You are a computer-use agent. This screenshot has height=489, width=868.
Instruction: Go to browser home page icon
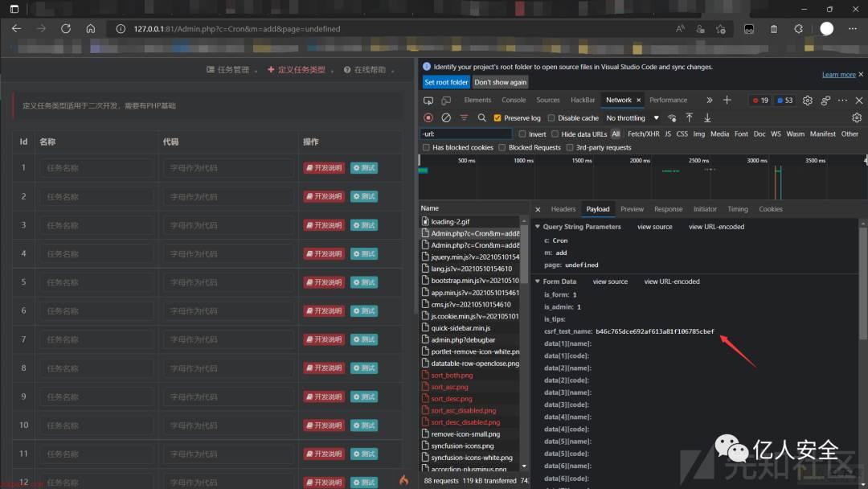90,29
